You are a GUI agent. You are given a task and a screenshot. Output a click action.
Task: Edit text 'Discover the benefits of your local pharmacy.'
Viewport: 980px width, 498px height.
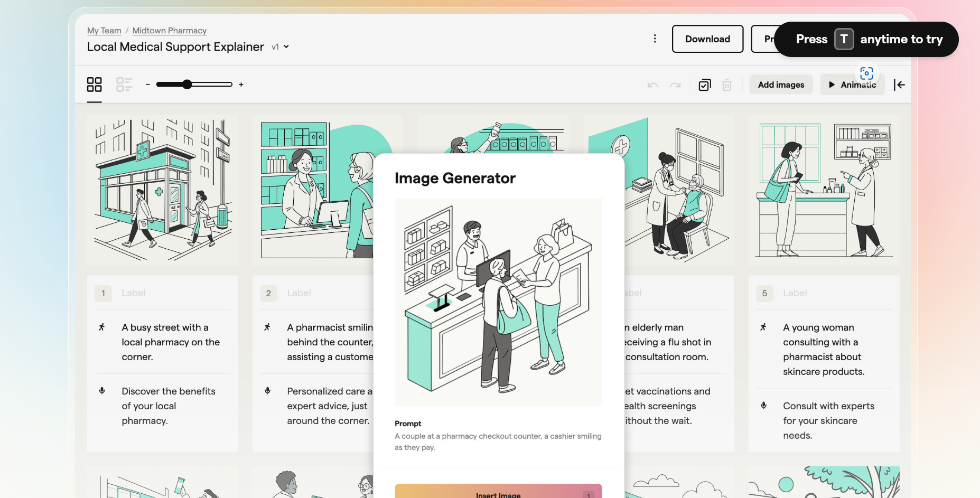[169, 406]
